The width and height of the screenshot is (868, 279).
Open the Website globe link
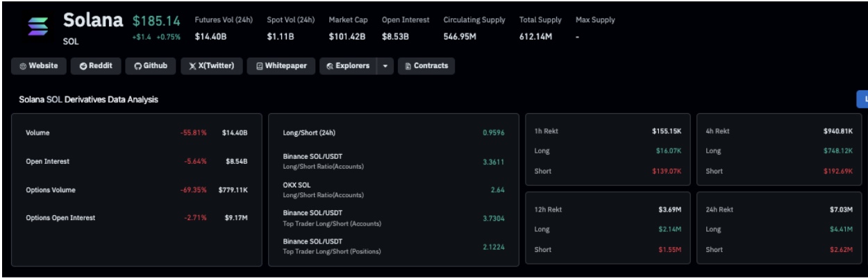pyautogui.click(x=39, y=66)
